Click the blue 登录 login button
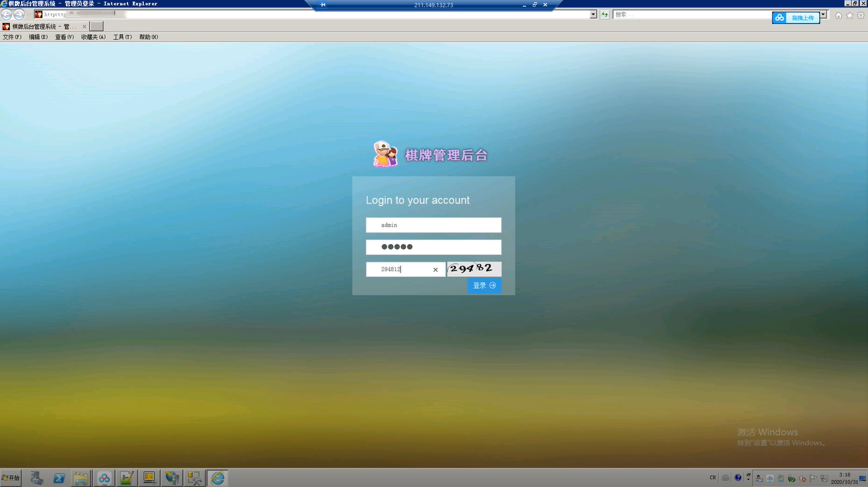The width and height of the screenshot is (868, 487). [484, 286]
